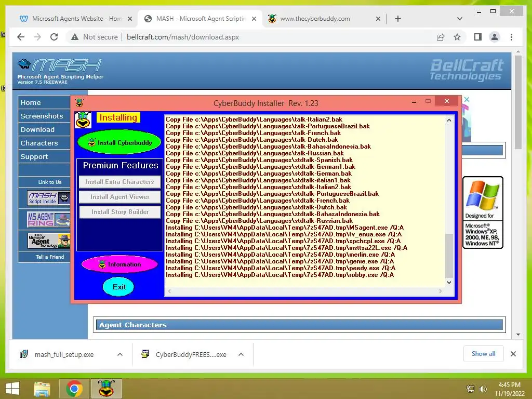Click the volume speaker tray icon
The image size is (532, 399).
483,389
